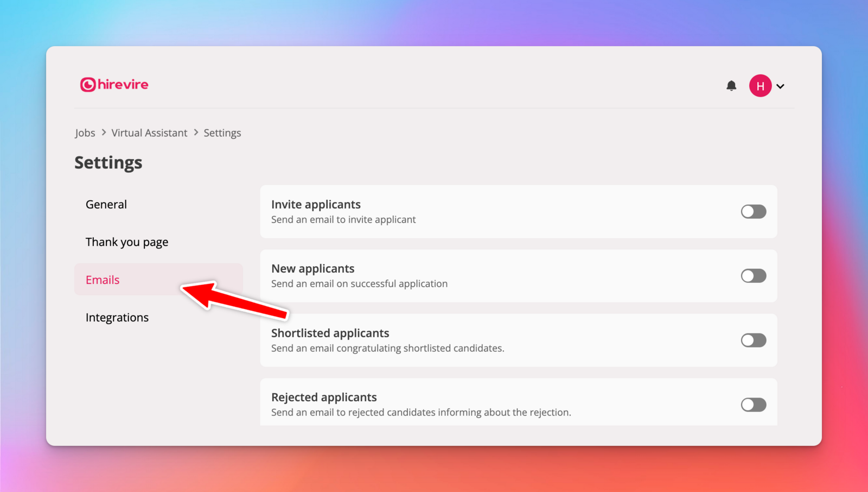The height and width of the screenshot is (492, 868).
Task: Click the Settings breadcrumb item
Action: click(222, 133)
